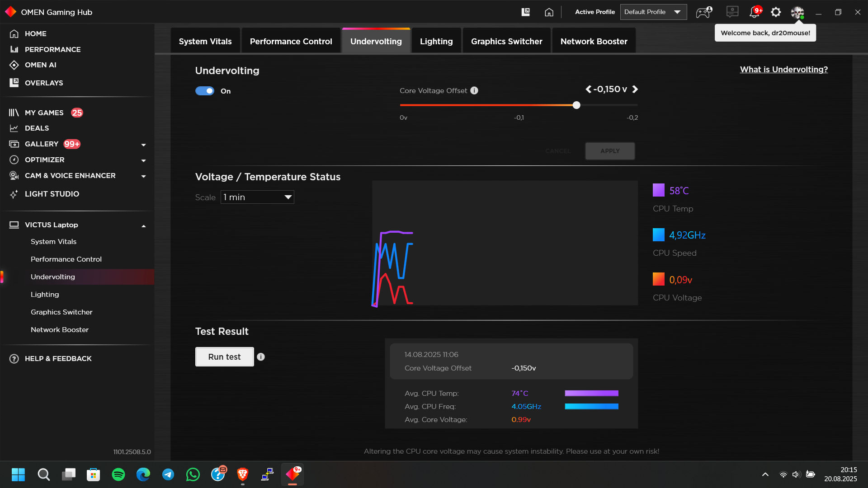Image resolution: width=868 pixels, height=488 pixels.
Task: Show hidden system tray icons
Action: tap(765, 474)
